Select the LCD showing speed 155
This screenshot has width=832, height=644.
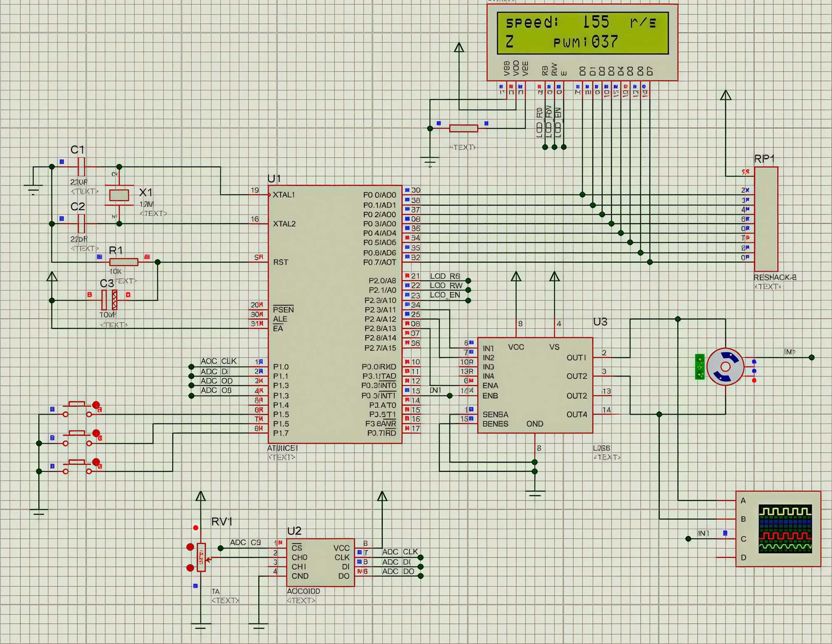click(582, 33)
